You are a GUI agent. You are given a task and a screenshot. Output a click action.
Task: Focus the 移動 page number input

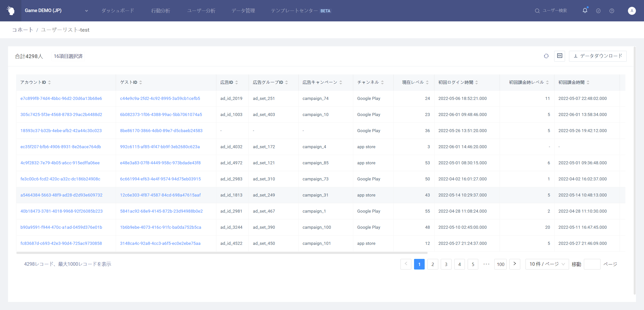592,264
